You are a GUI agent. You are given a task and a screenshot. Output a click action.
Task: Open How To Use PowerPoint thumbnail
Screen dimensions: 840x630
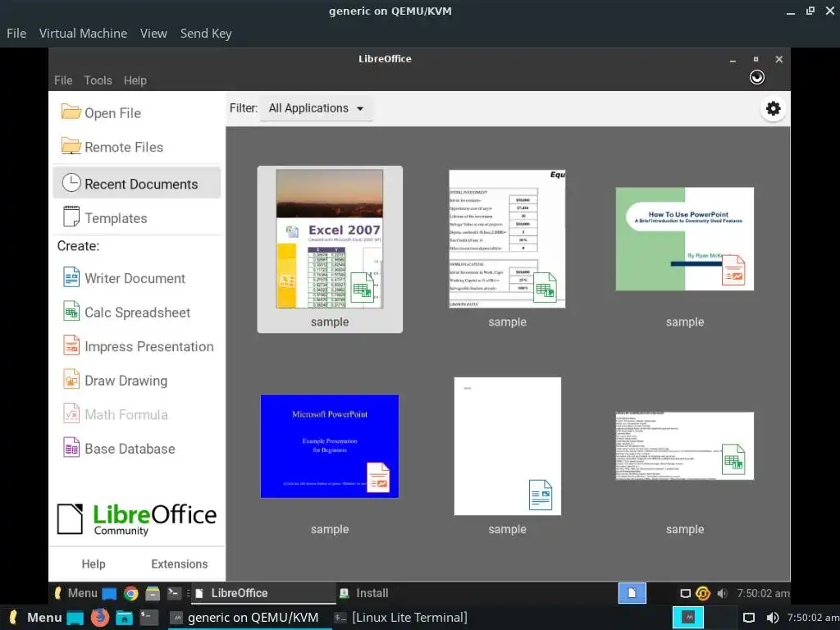[x=685, y=239]
